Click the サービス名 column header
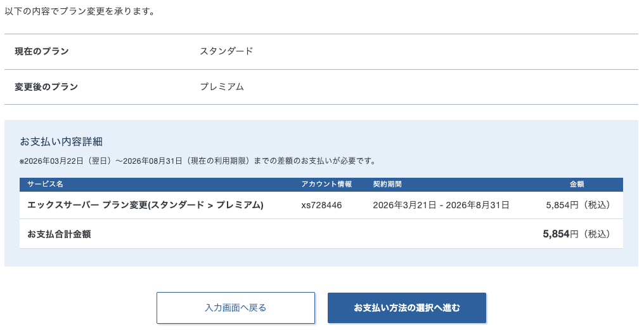 [45, 184]
